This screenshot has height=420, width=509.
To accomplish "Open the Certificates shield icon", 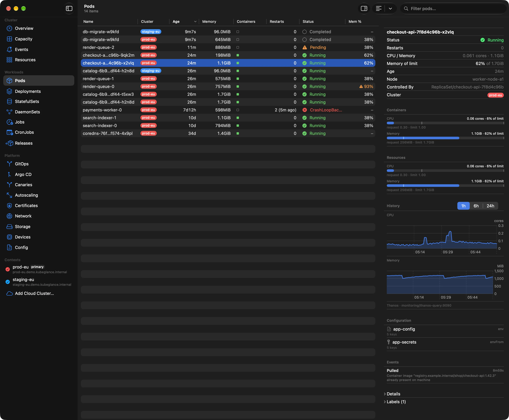I will 9,205.
